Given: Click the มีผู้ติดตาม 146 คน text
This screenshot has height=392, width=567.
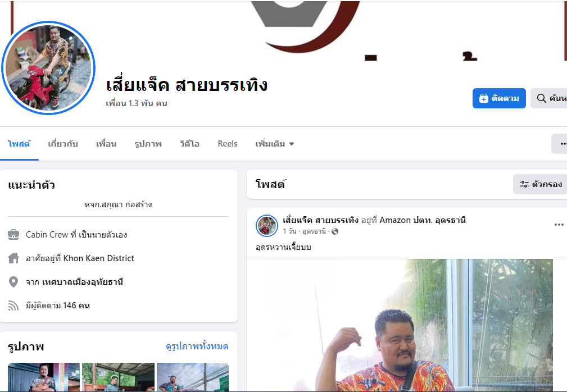Looking at the screenshot, I should [58, 306].
